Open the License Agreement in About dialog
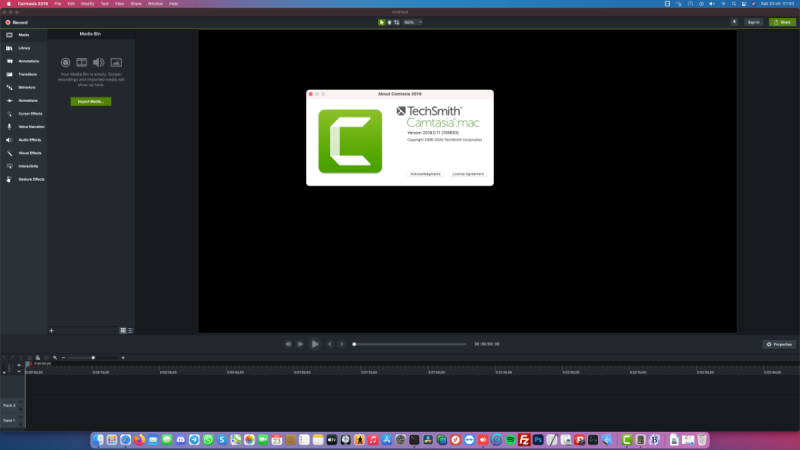800x450 pixels. [467, 174]
